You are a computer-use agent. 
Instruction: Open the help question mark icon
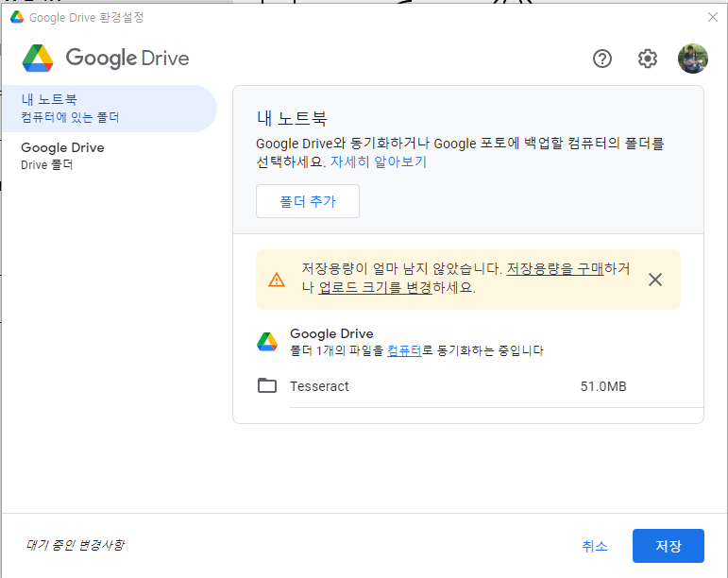(x=602, y=59)
